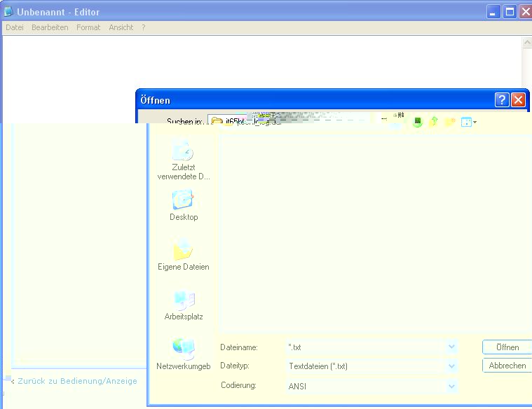Close the Öffnen dialog

[518, 100]
